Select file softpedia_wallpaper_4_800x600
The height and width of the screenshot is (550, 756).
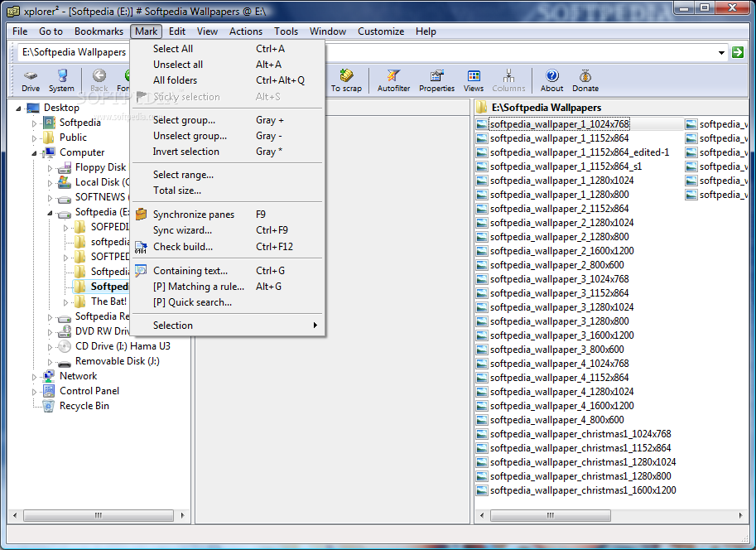(x=557, y=420)
